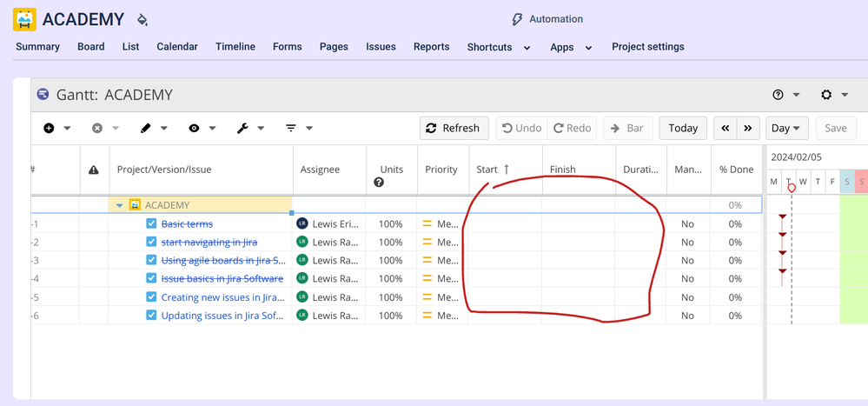868x406 pixels.
Task: Click the Bar button
Action: [x=627, y=128]
